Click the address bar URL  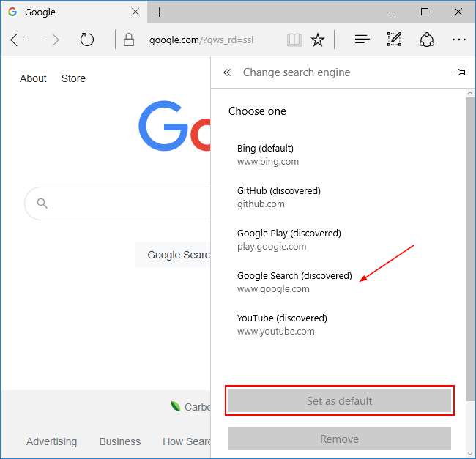click(201, 40)
